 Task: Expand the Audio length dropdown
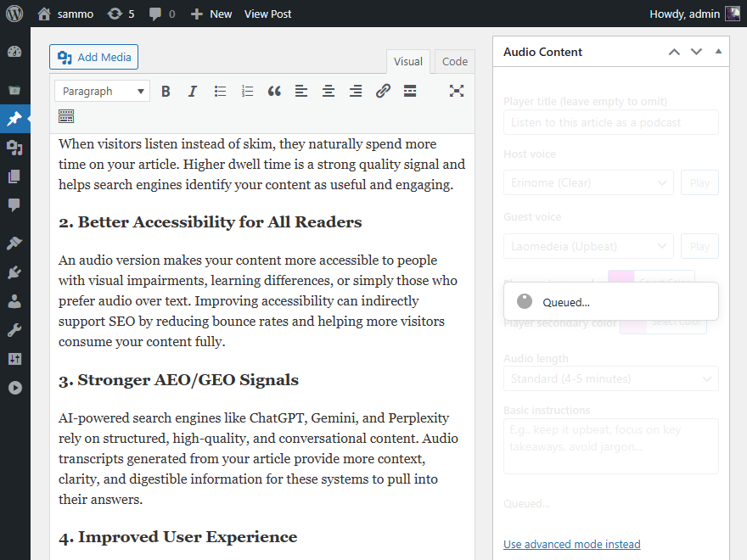coord(610,378)
